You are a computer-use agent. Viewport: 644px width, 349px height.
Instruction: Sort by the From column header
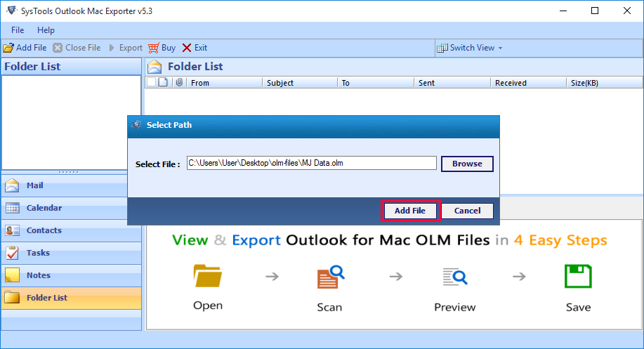click(x=225, y=83)
